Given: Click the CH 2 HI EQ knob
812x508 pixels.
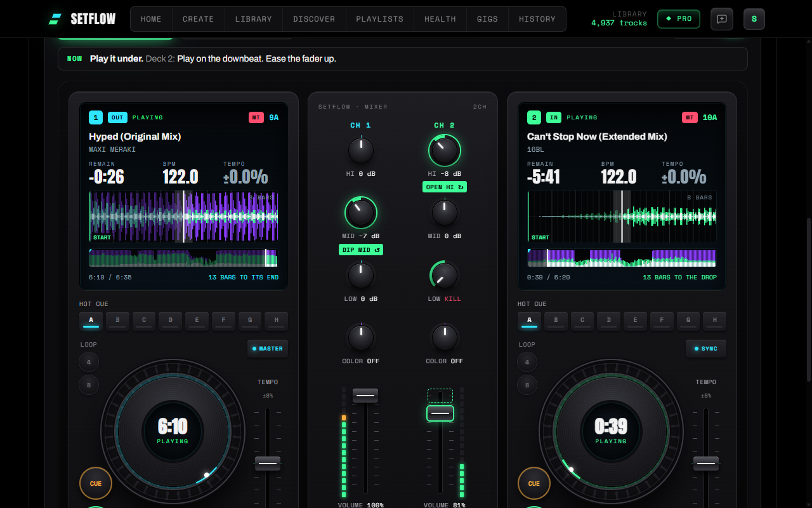Looking at the screenshot, I should [x=445, y=150].
